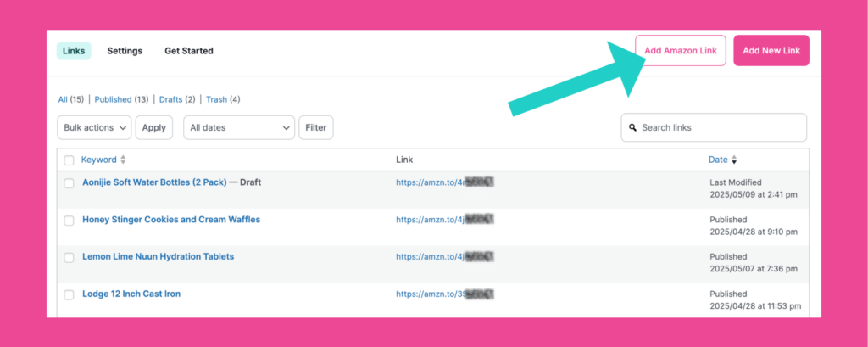The width and height of the screenshot is (868, 347).
Task: Click the search magnifier icon
Action: click(x=632, y=127)
